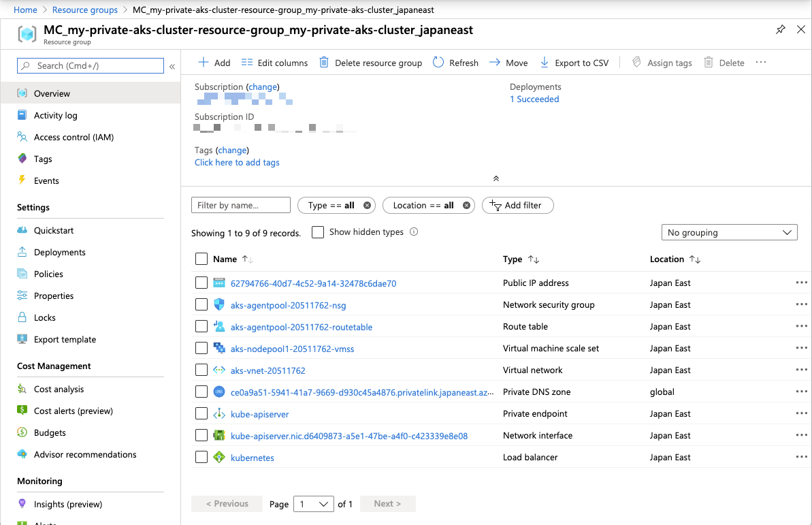Select checkbox for kubernetes load balancer row
Viewport: 812px width, 525px height.
coord(201,457)
